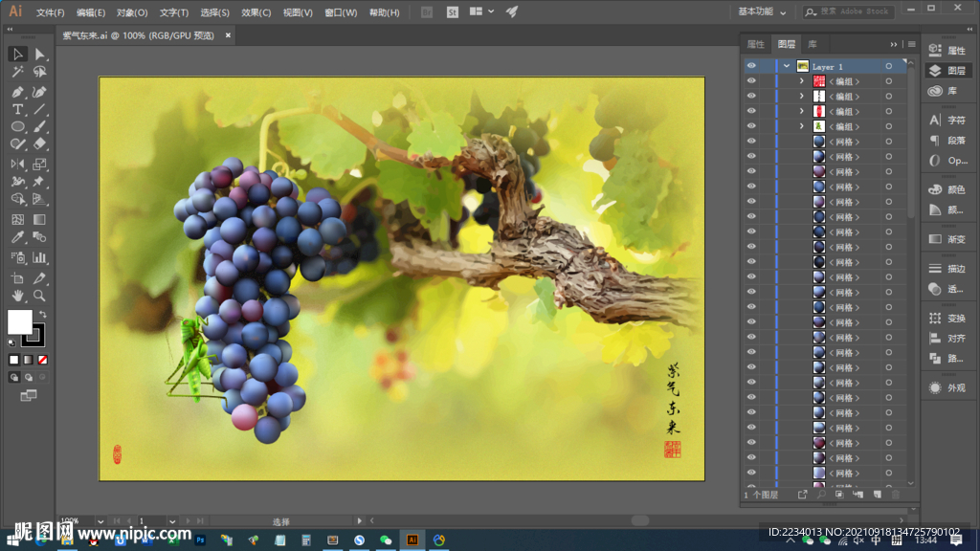Image resolution: width=980 pixels, height=551 pixels.
Task: Open the 字符 panel from the dock
Action: point(947,120)
